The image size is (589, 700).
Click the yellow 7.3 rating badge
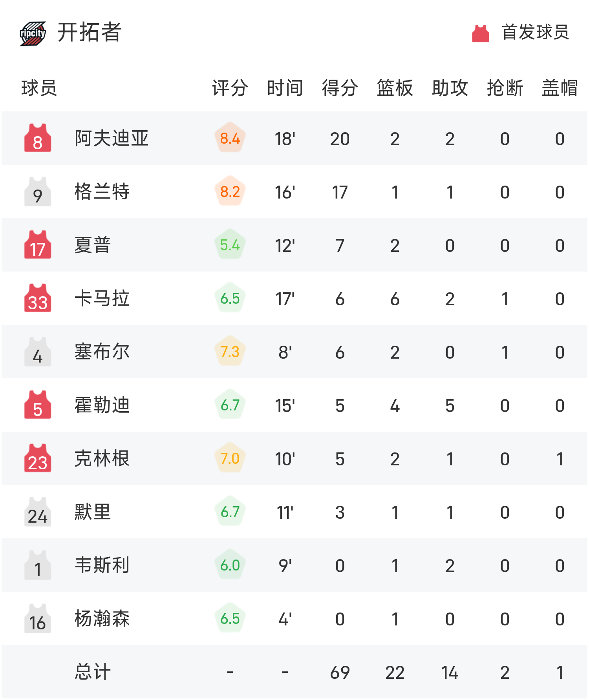(x=230, y=352)
